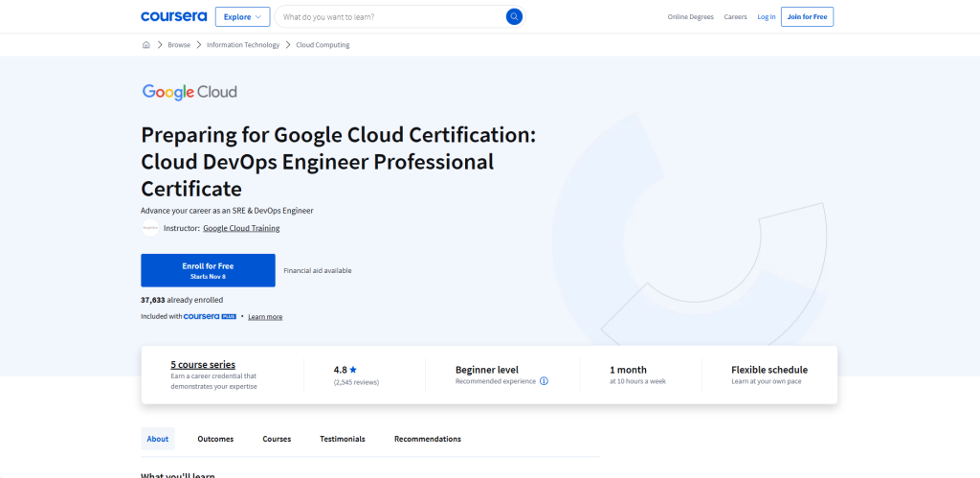Image resolution: width=980 pixels, height=478 pixels.
Task: Click '(2,545 reviews)' text
Action: (356, 382)
